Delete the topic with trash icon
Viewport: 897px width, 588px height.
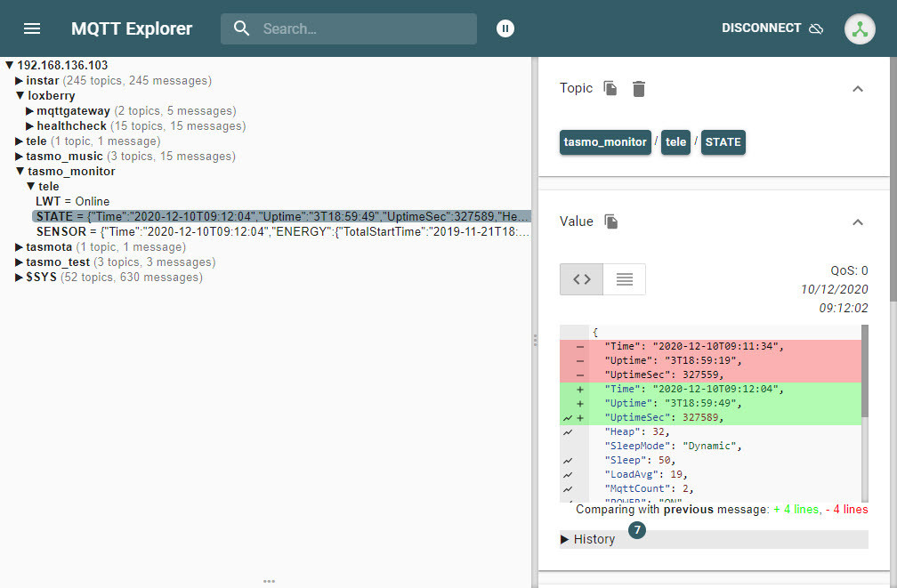[x=638, y=89]
